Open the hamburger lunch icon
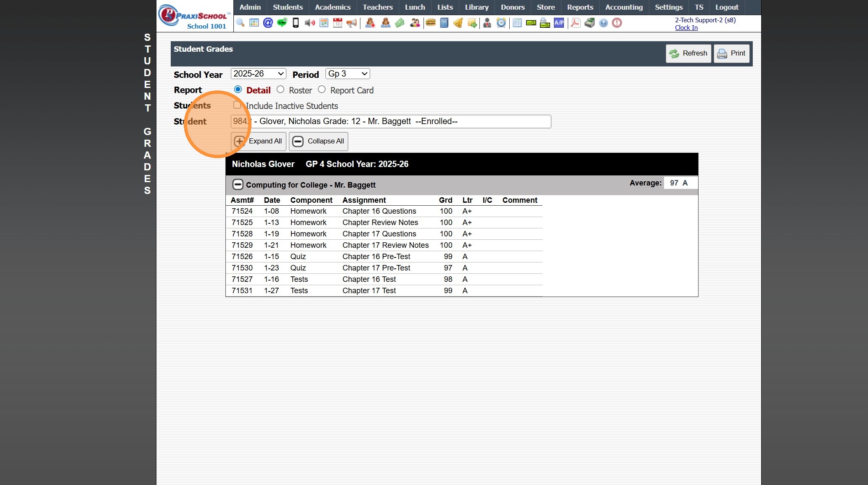This screenshot has width=868, height=485. pyautogui.click(x=430, y=23)
